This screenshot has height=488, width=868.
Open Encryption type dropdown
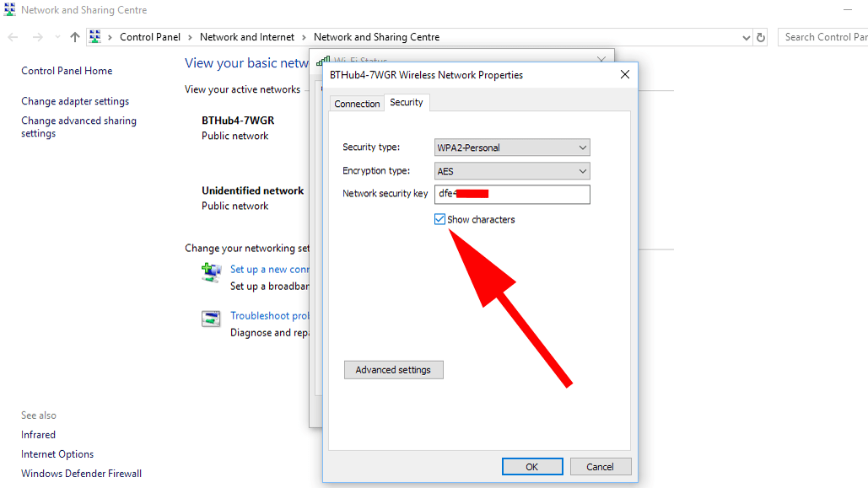tap(512, 171)
